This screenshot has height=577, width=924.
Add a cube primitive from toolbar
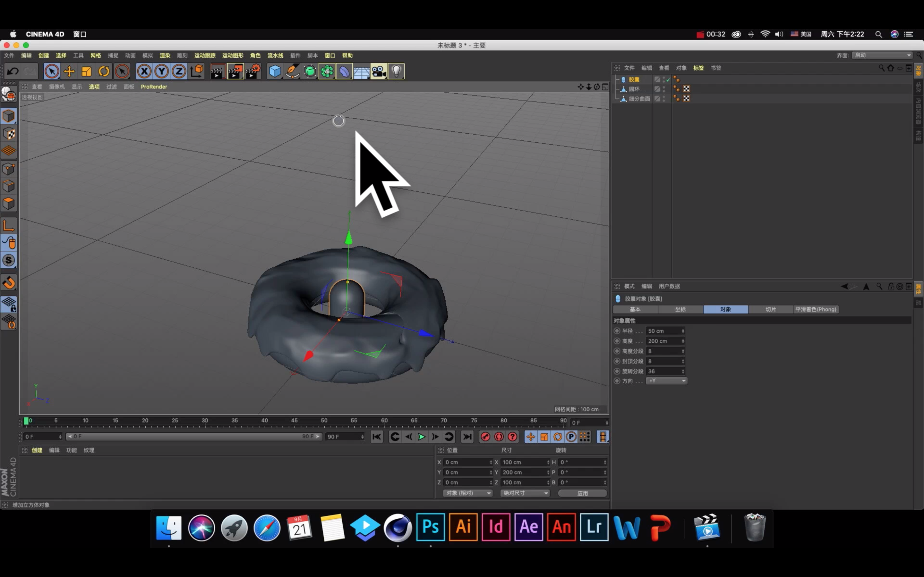pos(275,71)
